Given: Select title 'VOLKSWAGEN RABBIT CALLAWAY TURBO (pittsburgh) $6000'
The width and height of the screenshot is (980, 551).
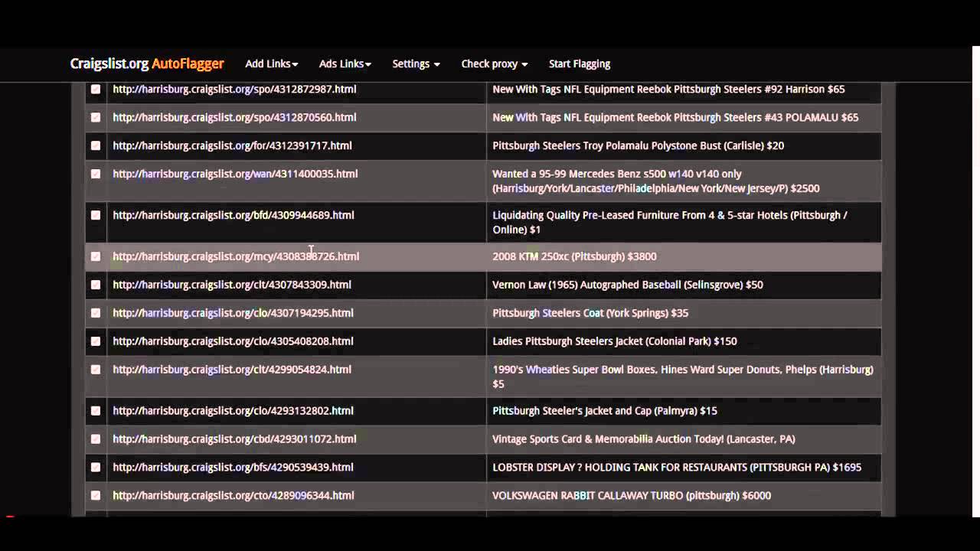Looking at the screenshot, I should [x=632, y=497].
